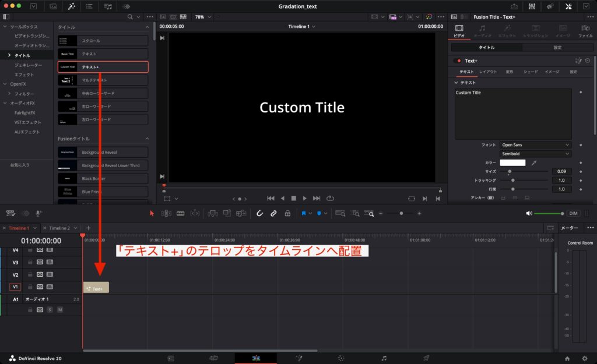The width and height of the screenshot is (597, 364).
Task: Open the Timeline 1 viewer dropdown
Action: (302, 27)
